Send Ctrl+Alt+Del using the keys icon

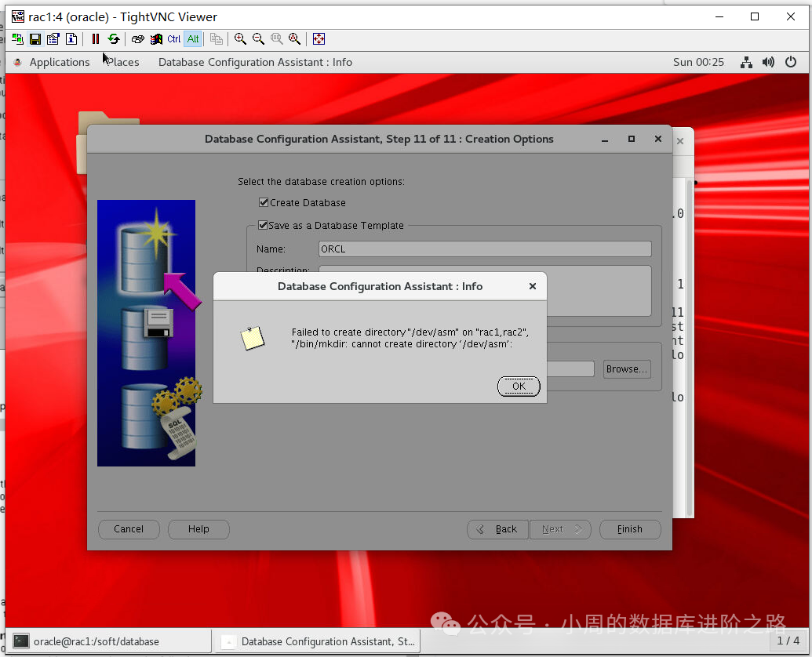[x=138, y=38]
